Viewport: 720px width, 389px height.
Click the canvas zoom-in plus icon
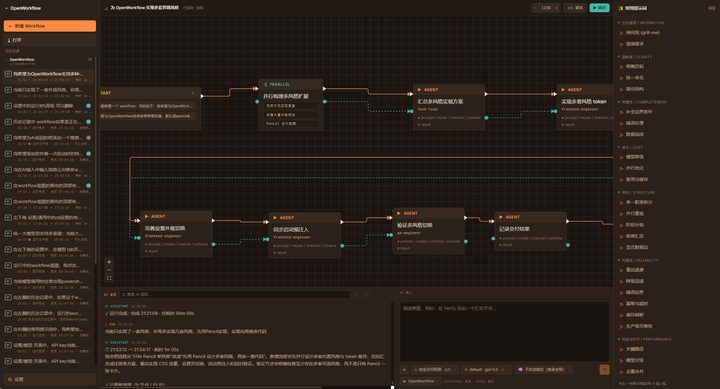pyautogui.click(x=109, y=262)
